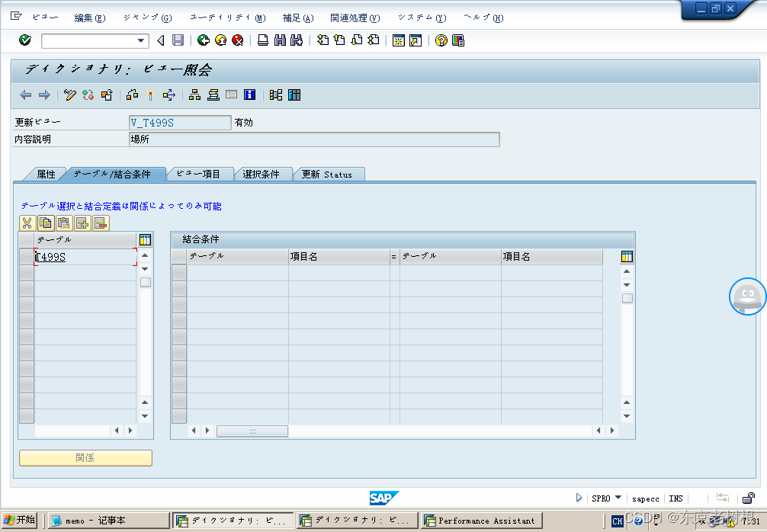Open the SPRO dropdown in status bar
Viewport: 767px width, 532px height.
618,498
